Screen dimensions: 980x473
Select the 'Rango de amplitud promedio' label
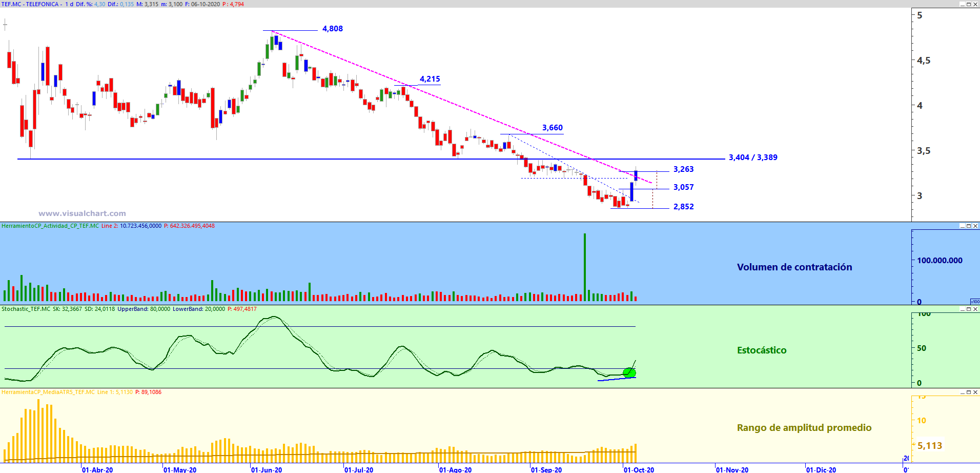804,428
